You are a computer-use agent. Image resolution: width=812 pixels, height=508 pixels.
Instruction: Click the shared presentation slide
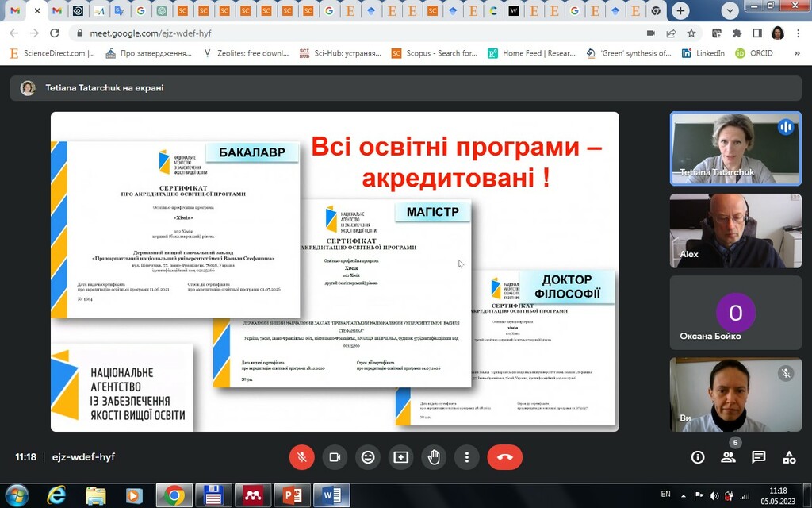pos(335,271)
